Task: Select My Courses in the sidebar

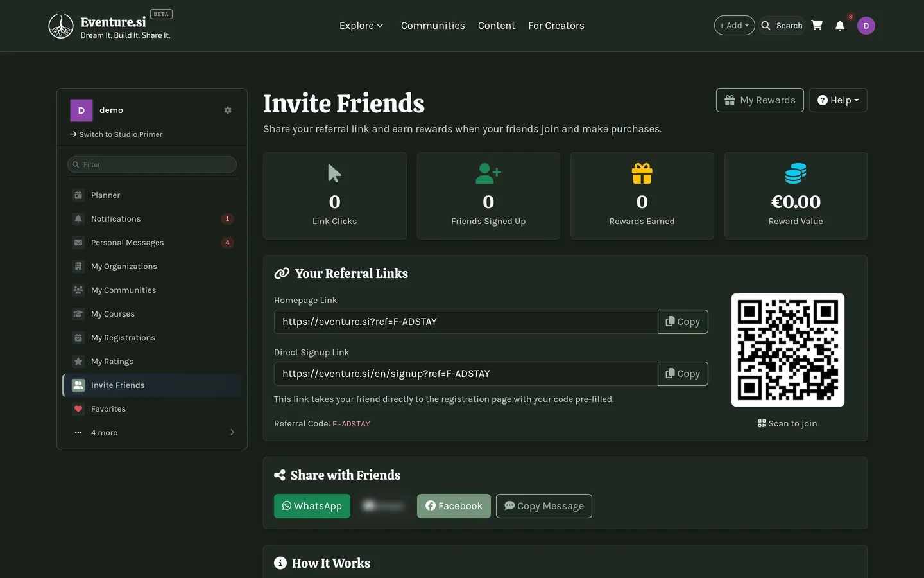Action: (x=152, y=314)
